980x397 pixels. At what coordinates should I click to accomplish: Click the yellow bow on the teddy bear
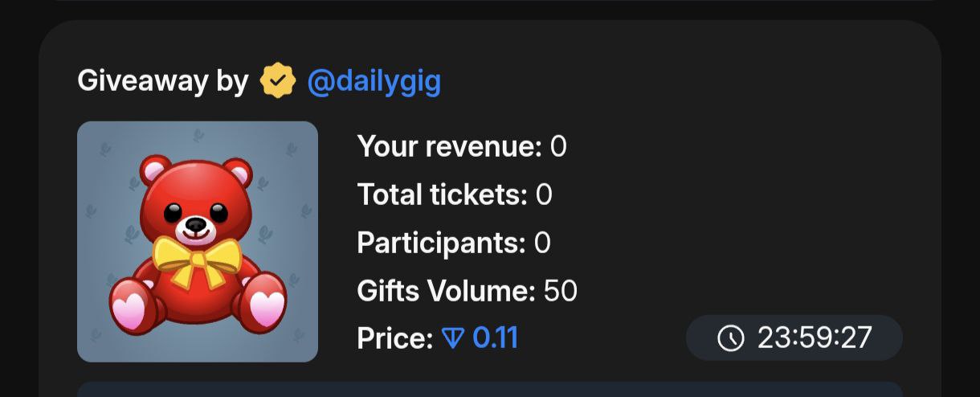point(198,259)
